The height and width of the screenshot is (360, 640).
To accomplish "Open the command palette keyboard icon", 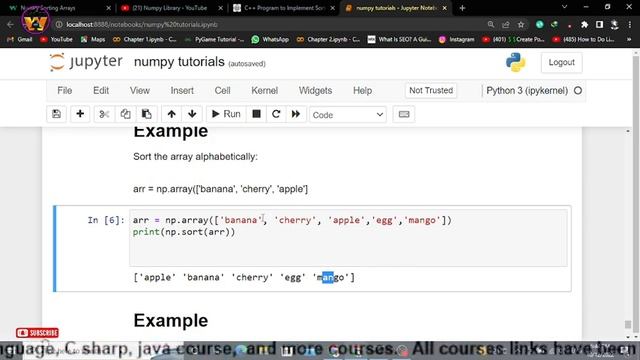I will (x=404, y=114).
